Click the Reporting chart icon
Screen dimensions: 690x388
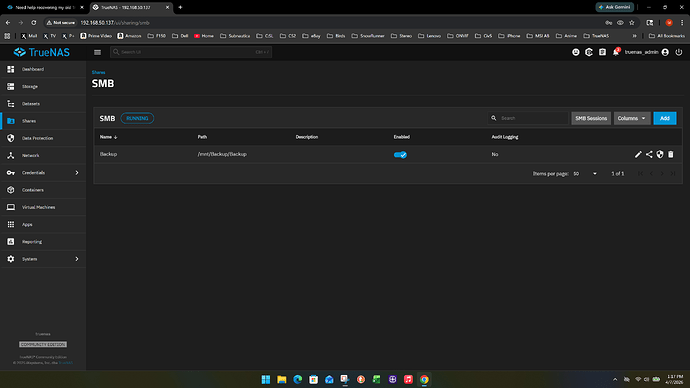click(11, 242)
